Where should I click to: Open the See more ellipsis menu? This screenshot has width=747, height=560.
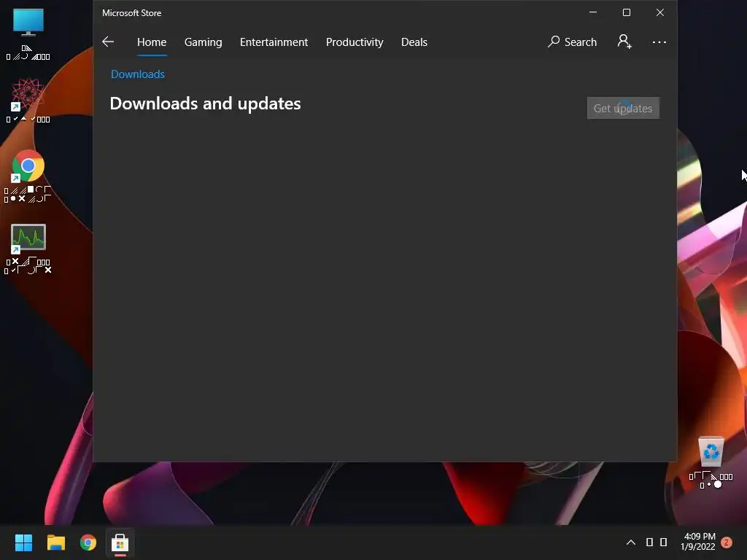(x=659, y=42)
